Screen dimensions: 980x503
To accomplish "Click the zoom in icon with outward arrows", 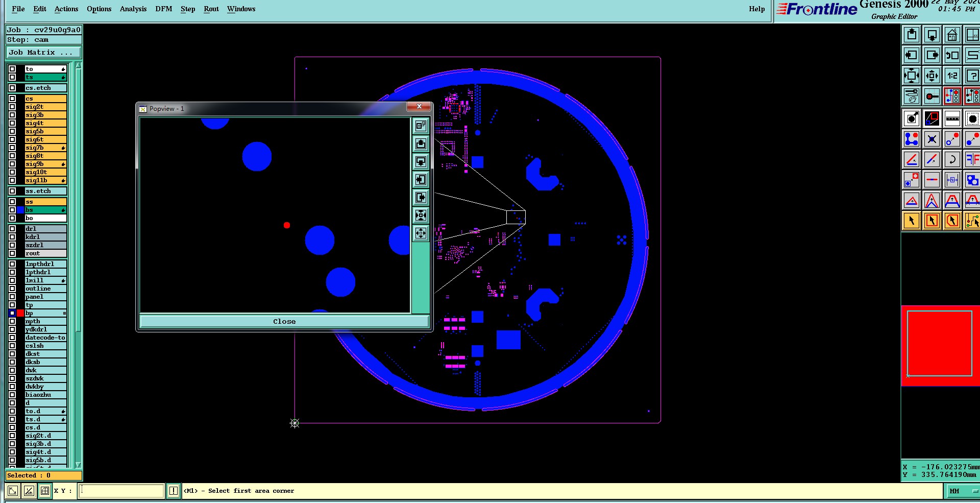I will [x=912, y=76].
